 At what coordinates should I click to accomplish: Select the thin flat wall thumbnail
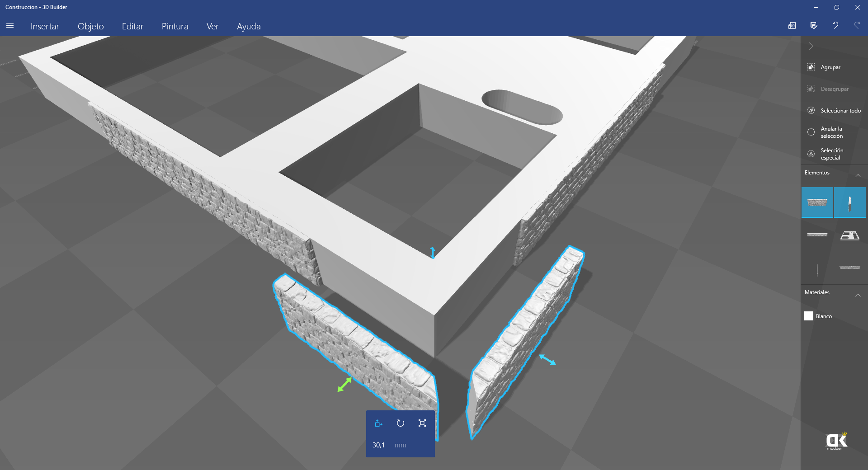[x=817, y=235]
